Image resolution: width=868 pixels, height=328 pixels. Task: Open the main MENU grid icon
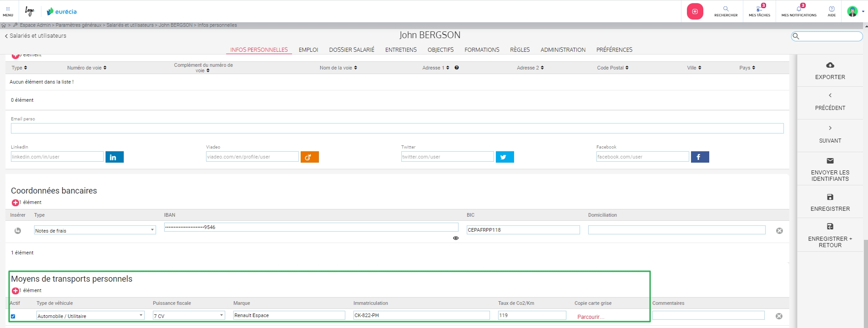(8, 11)
